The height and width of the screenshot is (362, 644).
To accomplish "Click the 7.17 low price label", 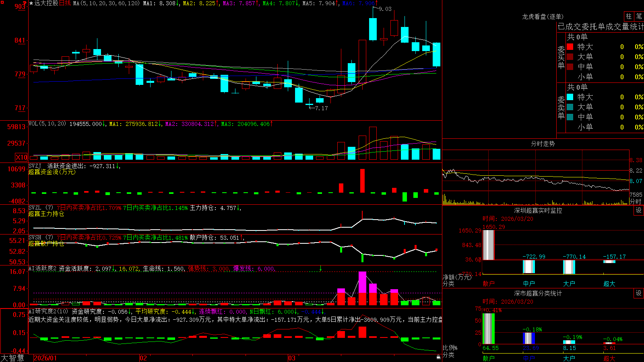I will [x=321, y=108].
